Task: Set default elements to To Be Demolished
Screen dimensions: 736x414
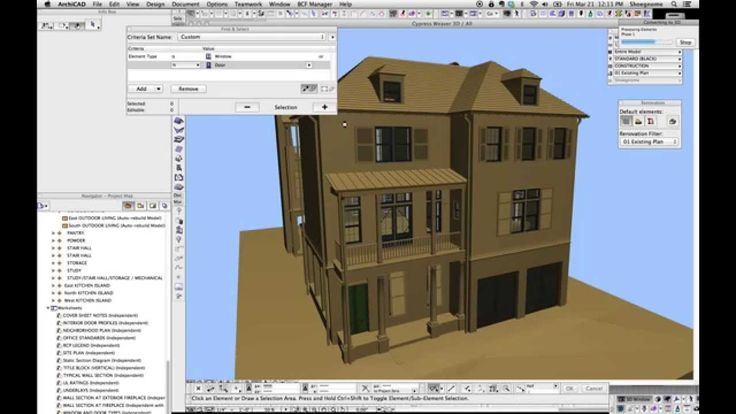Action: (638, 121)
